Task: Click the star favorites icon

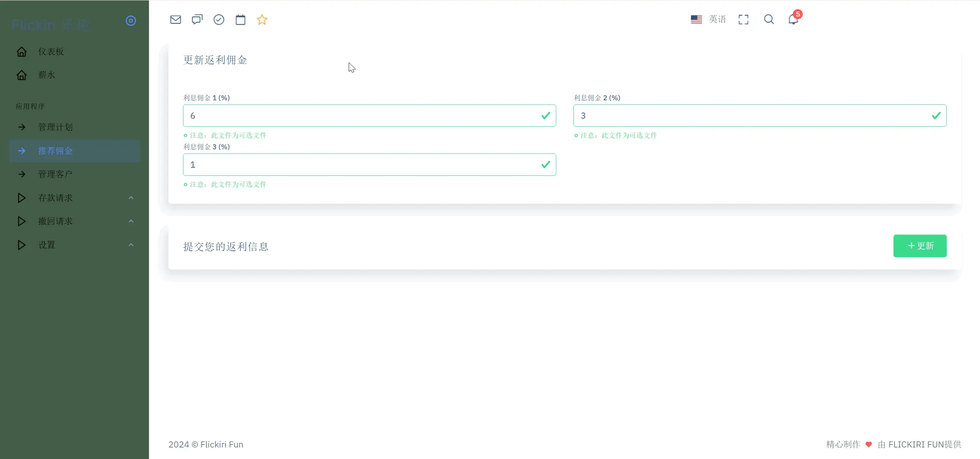Action: [x=262, y=20]
